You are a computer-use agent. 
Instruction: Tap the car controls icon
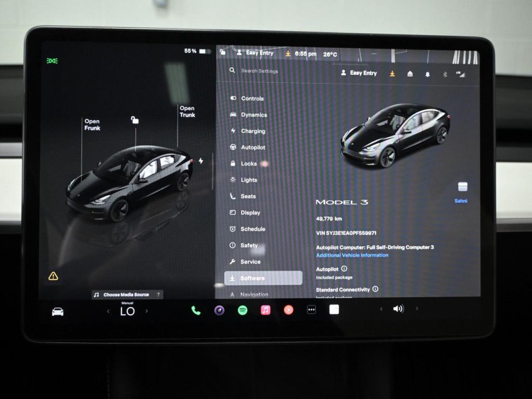click(x=58, y=312)
